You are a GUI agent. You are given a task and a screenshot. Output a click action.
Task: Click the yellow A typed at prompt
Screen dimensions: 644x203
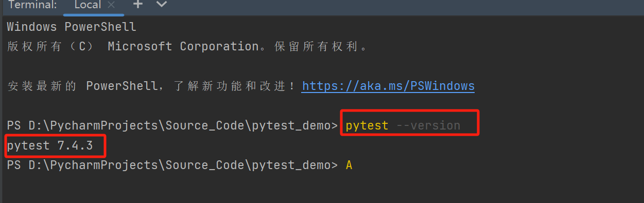click(349, 165)
